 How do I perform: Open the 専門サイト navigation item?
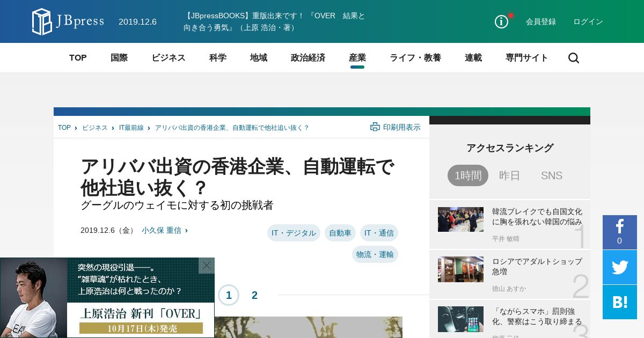point(527,58)
